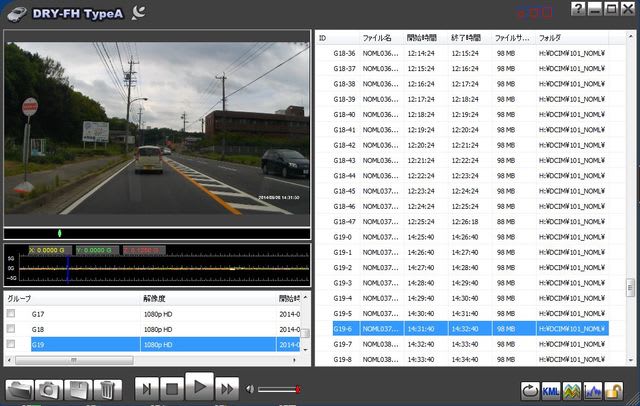Image resolution: width=640 pixels, height=406 pixels.
Task: Click green marker on video progress bar
Action: tap(60, 233)
